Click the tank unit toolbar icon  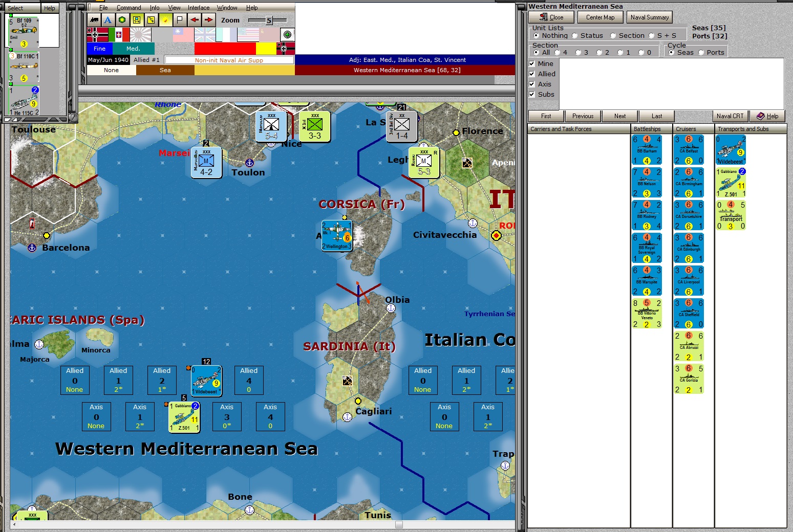(94, 20)
